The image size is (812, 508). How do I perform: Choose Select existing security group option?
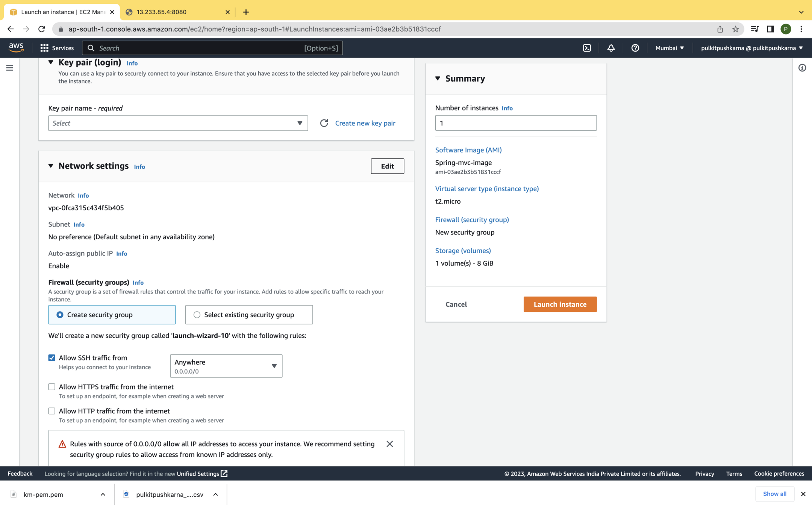point(197,315)
